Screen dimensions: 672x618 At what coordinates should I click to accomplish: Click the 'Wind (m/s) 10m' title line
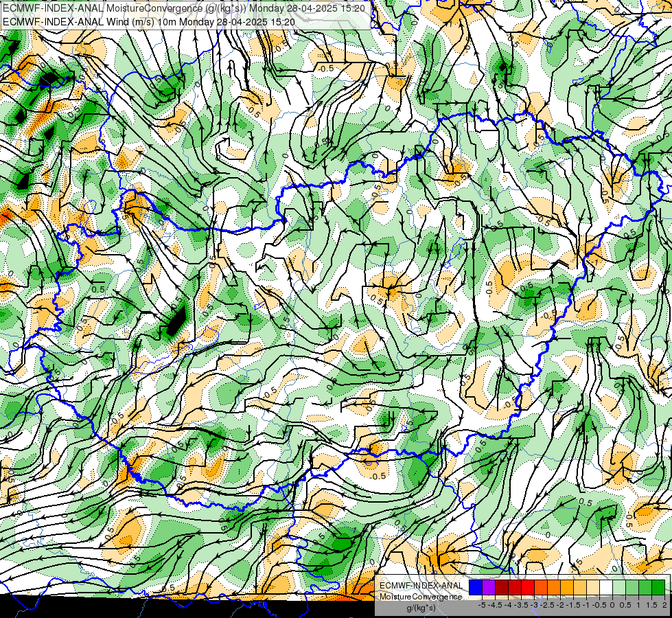coord(149,21)
